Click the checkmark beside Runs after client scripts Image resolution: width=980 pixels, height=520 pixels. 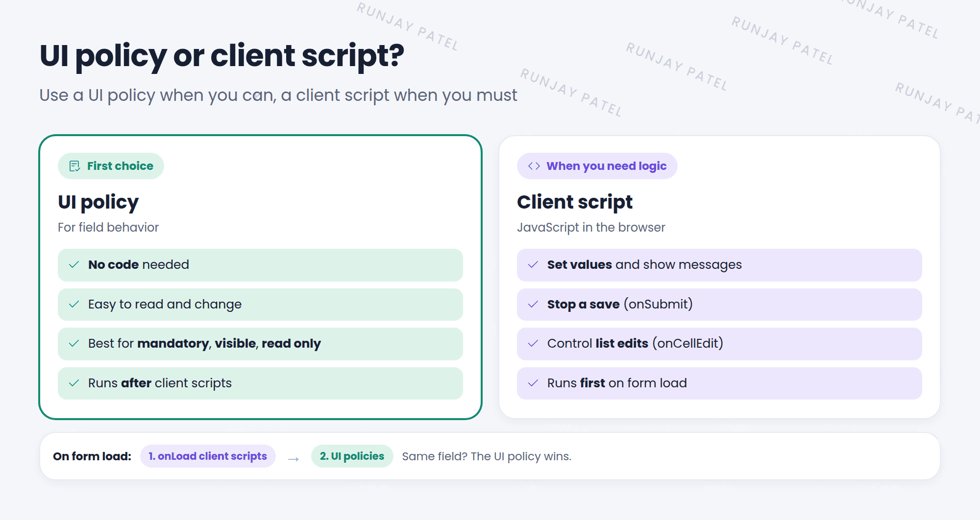click(74, 383)
